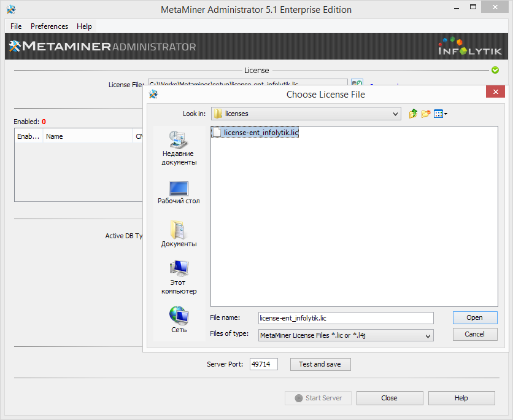Open This Computer (Этот компьютер) shortcut
This screenshot has height=420, width=513.
click(x=179, y=278)
